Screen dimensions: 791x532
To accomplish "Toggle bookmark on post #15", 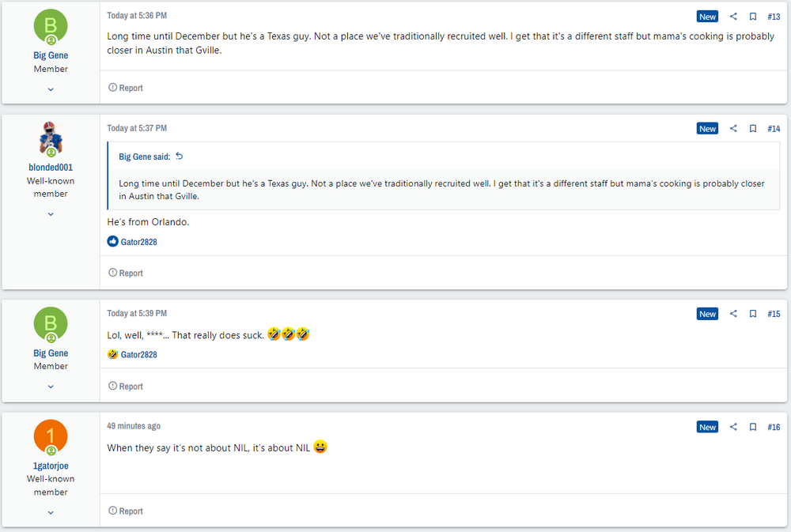I will [x=753, y=314].
